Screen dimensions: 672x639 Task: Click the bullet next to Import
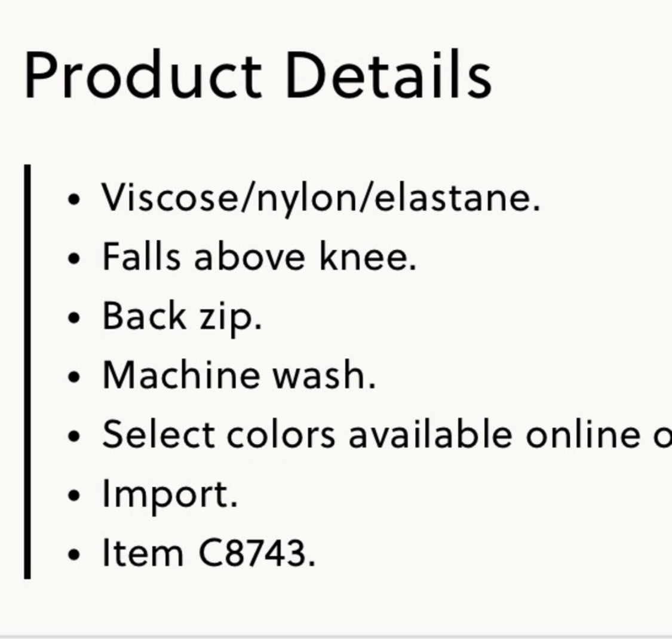tap(74, 496)
